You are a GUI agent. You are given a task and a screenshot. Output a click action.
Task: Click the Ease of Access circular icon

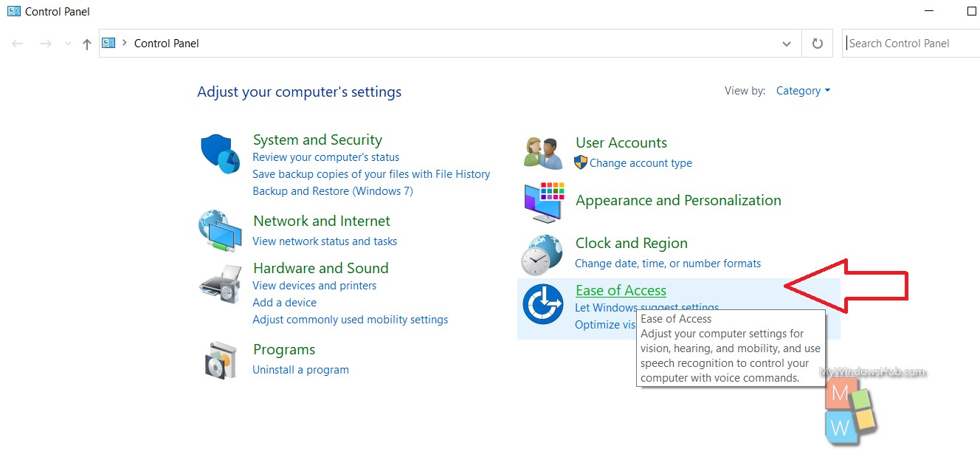click(x=542, y=306)
